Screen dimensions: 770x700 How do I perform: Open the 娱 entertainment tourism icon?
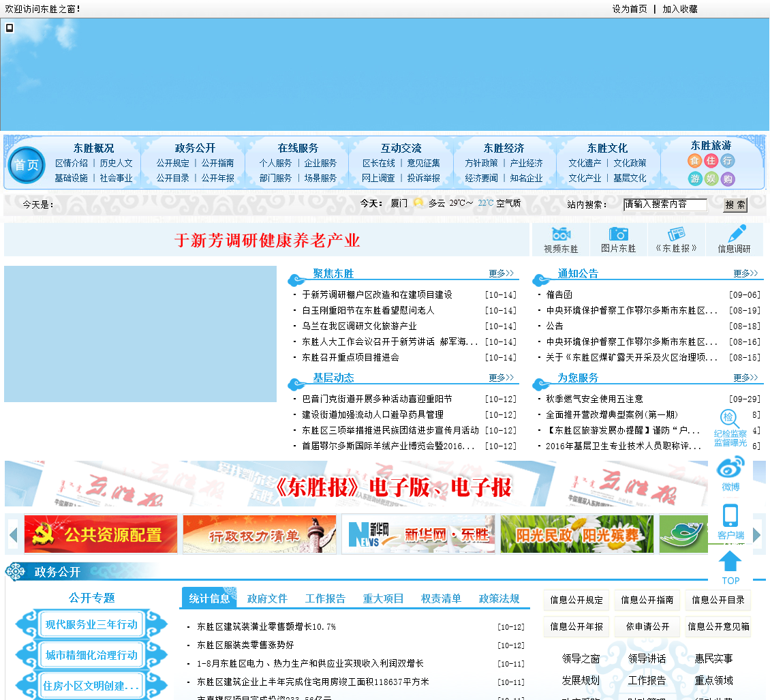tap(711, 179)
